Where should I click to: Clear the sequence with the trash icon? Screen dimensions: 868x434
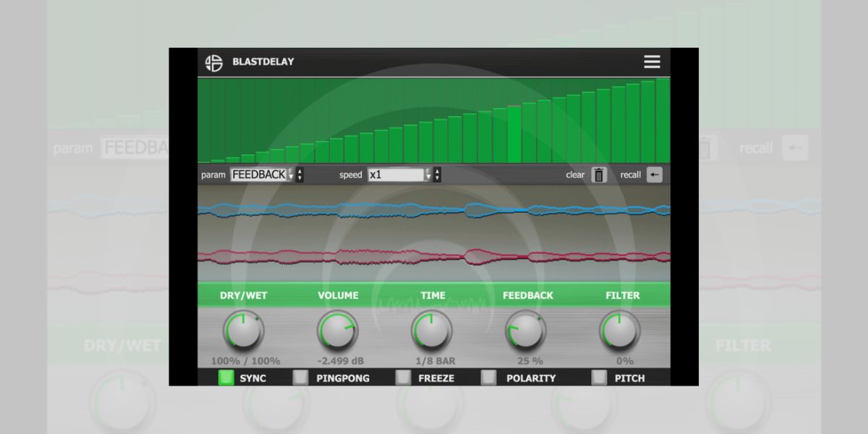599,174
